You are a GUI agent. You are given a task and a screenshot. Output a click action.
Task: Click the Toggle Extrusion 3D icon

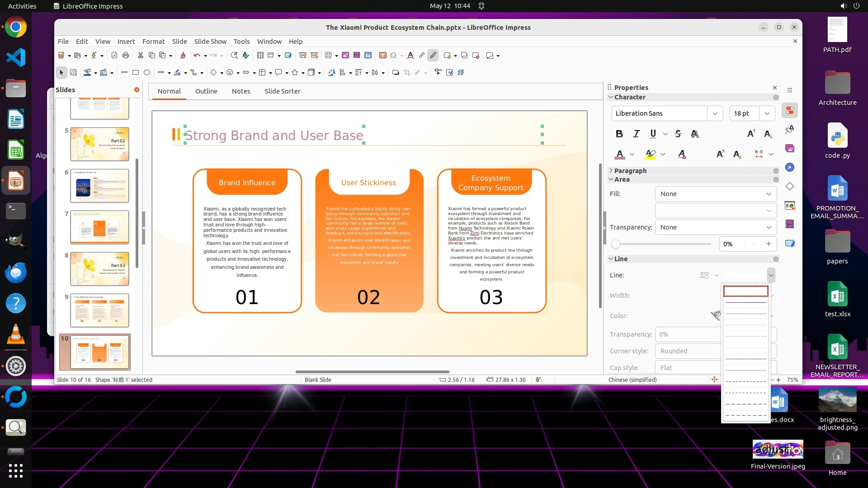click(x=461, y=72)
